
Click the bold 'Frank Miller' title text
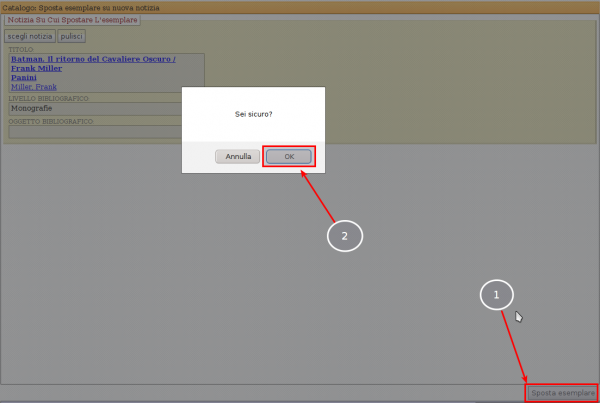tap(36, 68)
